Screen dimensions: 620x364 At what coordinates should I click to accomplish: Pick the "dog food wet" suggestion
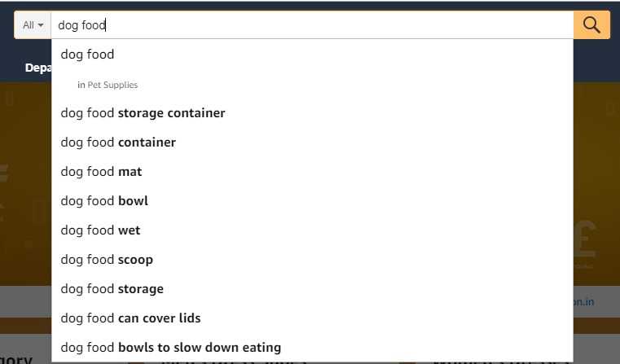[x=100, y=230]
